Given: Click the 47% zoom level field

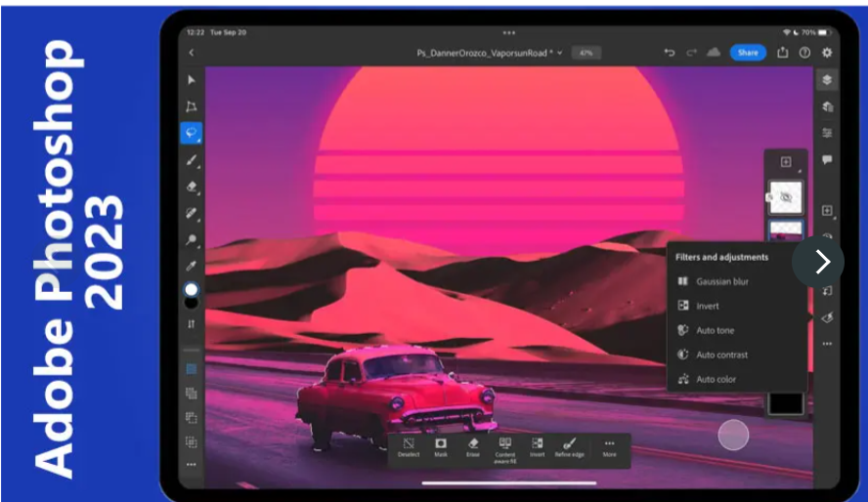Looking at the screenshot, I should tap(586, 53).
